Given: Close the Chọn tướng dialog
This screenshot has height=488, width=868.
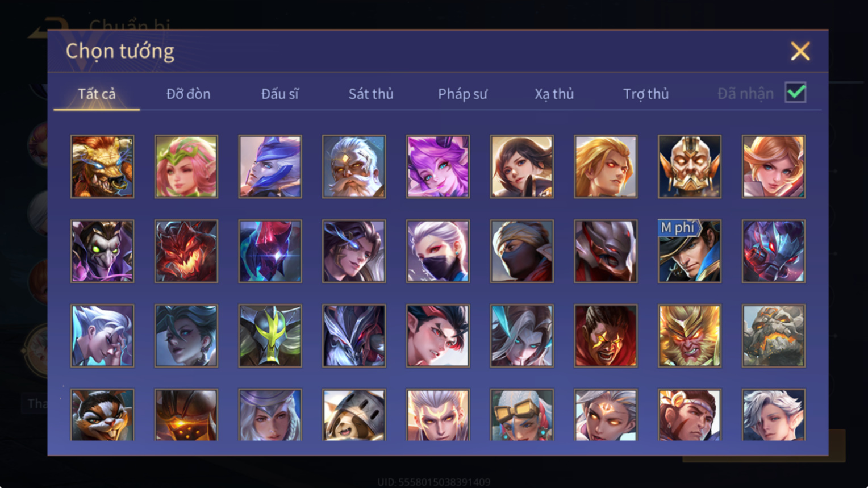Looking at the screenshot, I should tap(800, 51).
